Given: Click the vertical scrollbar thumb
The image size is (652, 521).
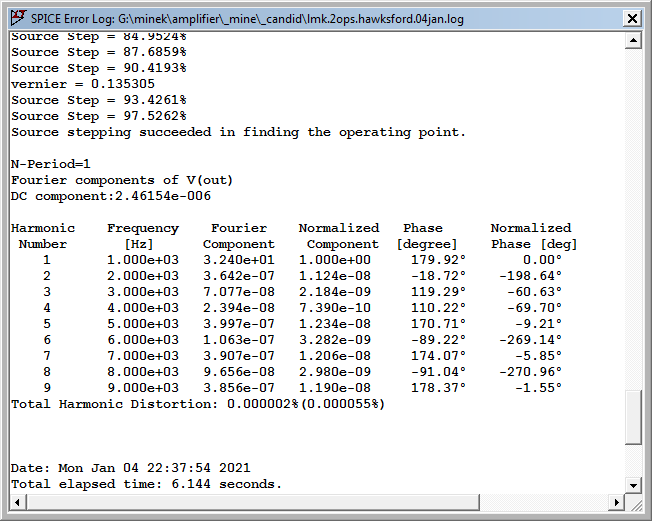Looking at the screenshot, I should pyautogui.click(x=633, y=417).
